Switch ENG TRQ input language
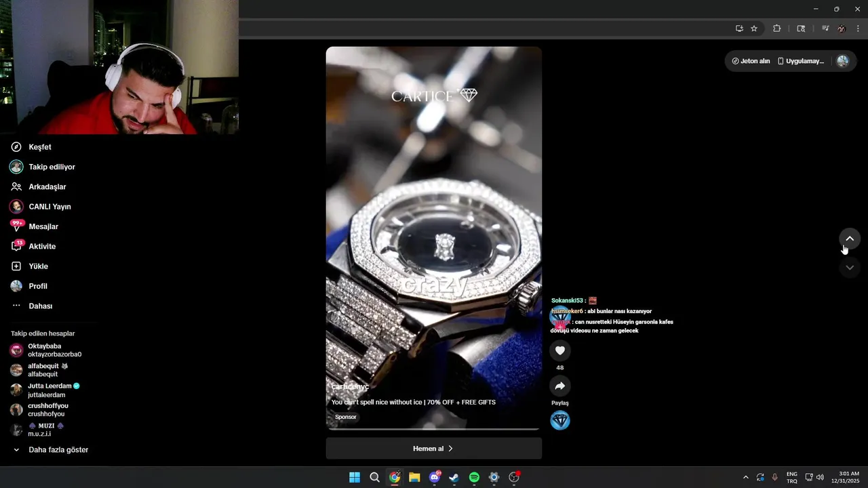868x488 pixels. [792, 477]
